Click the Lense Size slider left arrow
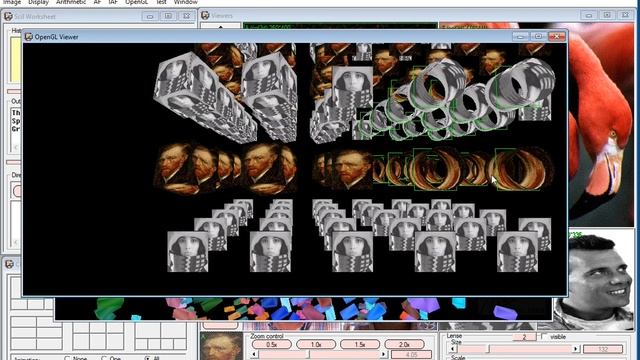The image size is (640, 360). [x=452, y=349]
